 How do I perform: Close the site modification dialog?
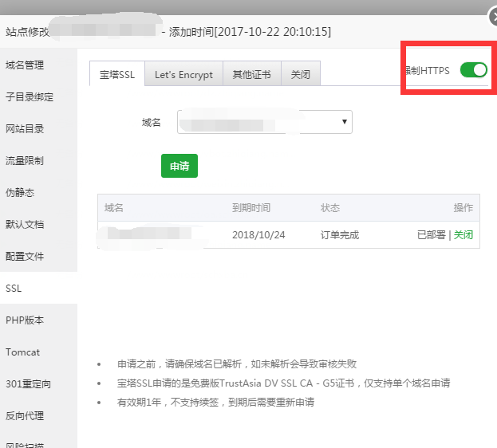[x=493, y=17]
